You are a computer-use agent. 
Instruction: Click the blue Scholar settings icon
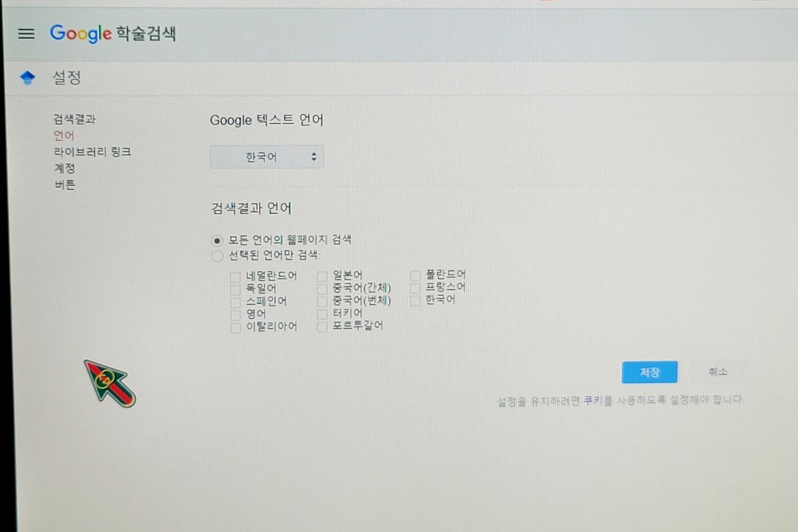point(27,78)
